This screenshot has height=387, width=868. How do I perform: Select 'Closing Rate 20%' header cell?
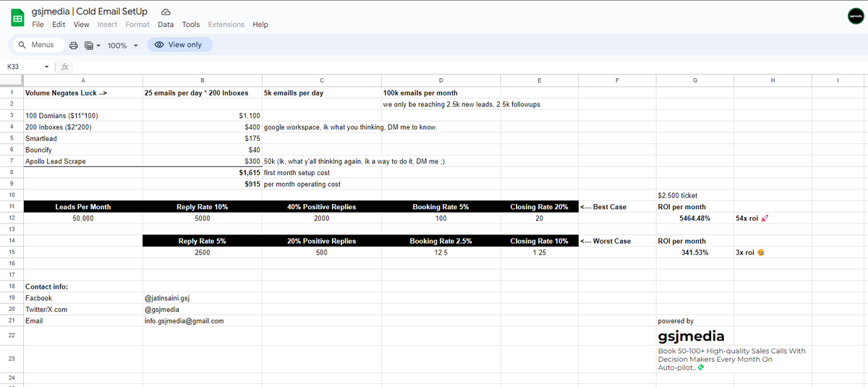tap(539, 207)
